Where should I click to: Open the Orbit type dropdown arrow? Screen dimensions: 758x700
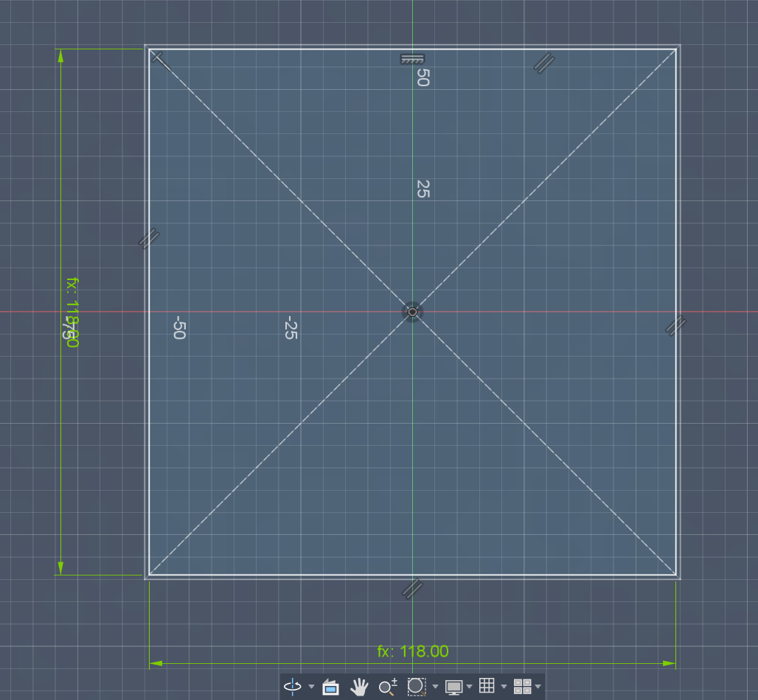click(x=311, y=687)
